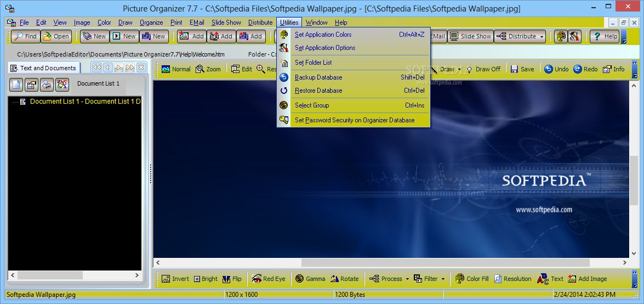Rotate the image
Image resolution: width=644 pixels, height=304 pixels.
point(344,279)
